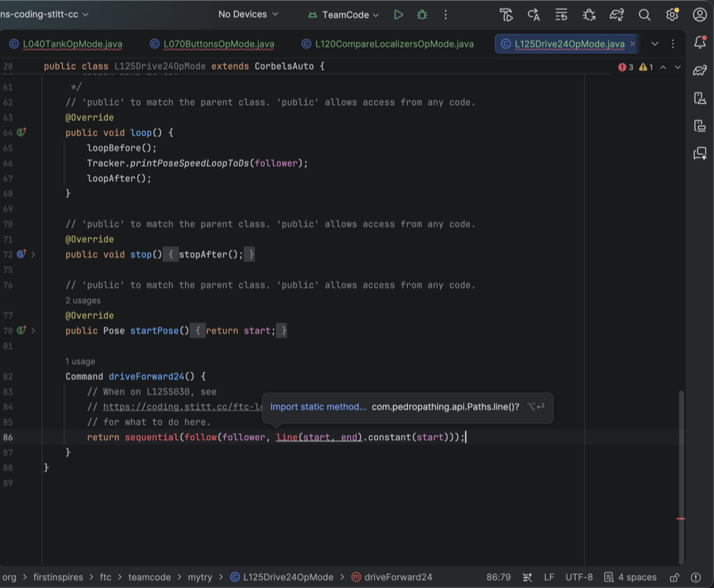
Task: Click the Debug bug icon
Action: tap(422, 15)
